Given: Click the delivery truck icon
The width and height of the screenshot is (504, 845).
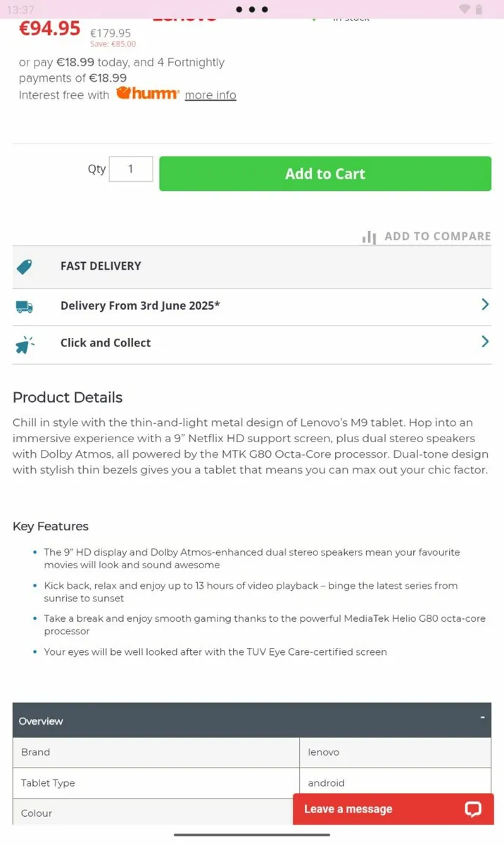Looking at the screenshot, I should (x=24, y=306).
